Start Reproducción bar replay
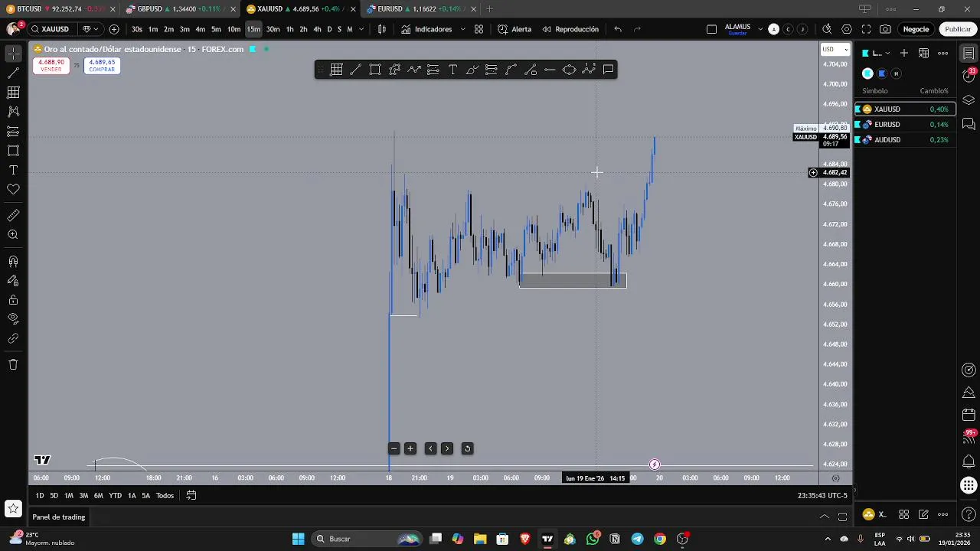 click(x=570, y=29)
